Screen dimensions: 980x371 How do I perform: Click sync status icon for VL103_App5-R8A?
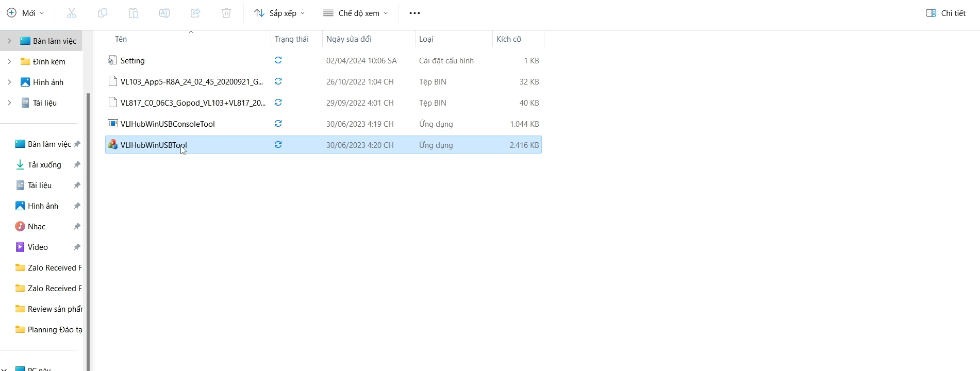coord(278,81)
